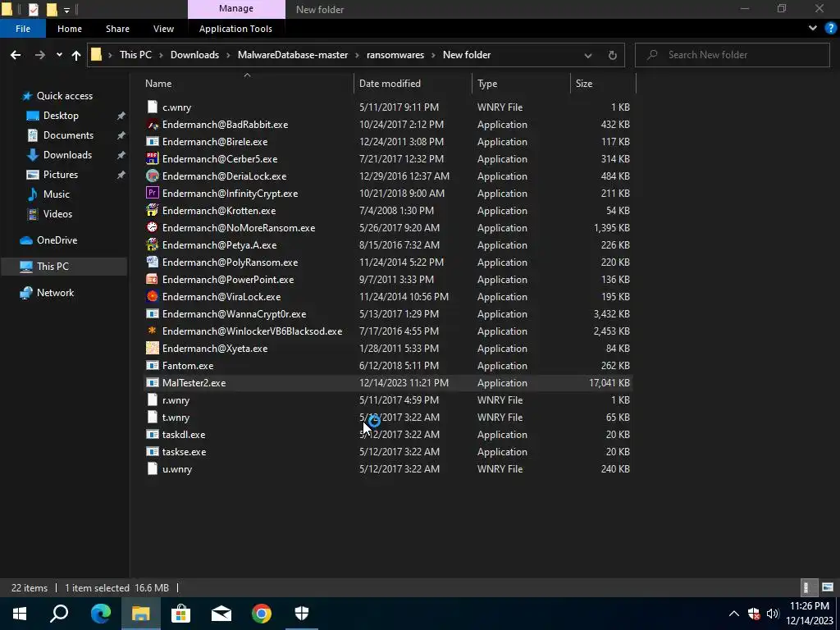This screenshot has width=840, height=630.
Task: Select Documents in the navigation pane
Action: (x=68, y=135)
